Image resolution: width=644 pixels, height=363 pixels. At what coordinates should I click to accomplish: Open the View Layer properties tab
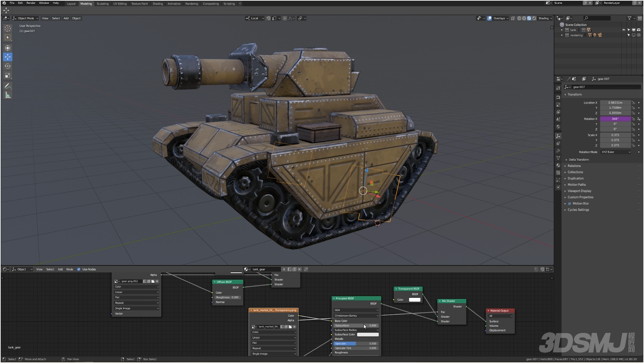pos(558,112)
